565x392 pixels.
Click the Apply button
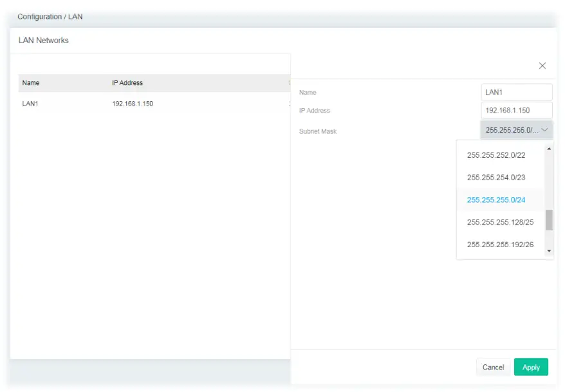click(x=531, y=367)
